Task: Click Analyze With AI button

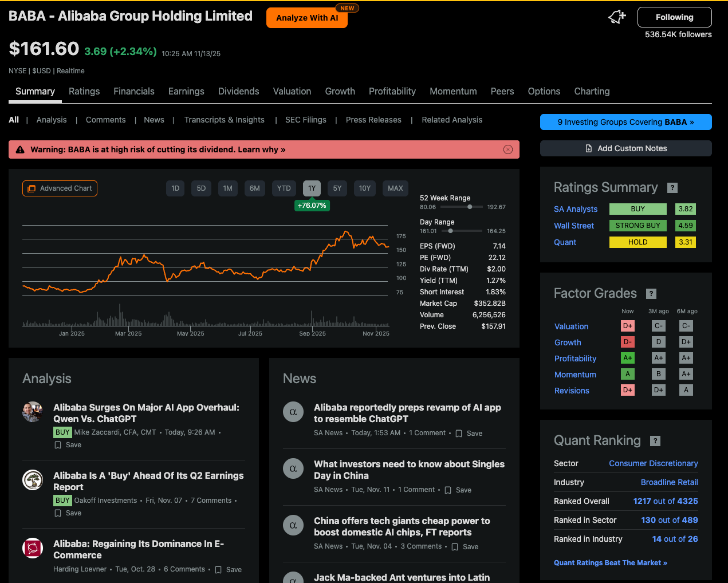Action: coord(307,18)
